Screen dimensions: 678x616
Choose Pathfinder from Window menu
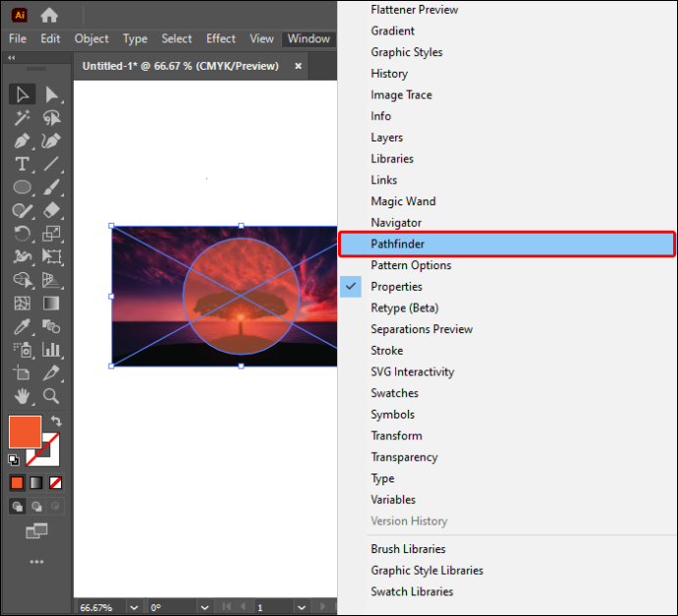pyautogui.click(x=506, y=244)
